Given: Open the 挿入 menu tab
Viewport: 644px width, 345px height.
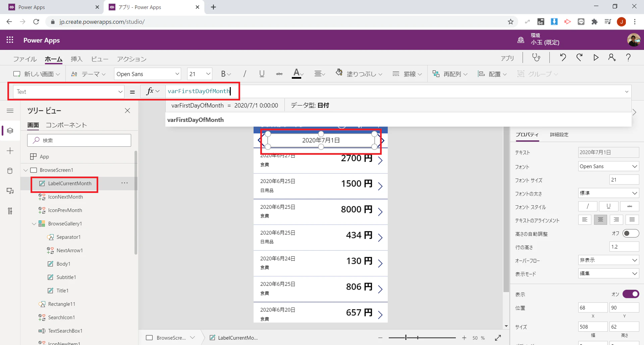Looking at the screenshot, I should coord(76,59).
